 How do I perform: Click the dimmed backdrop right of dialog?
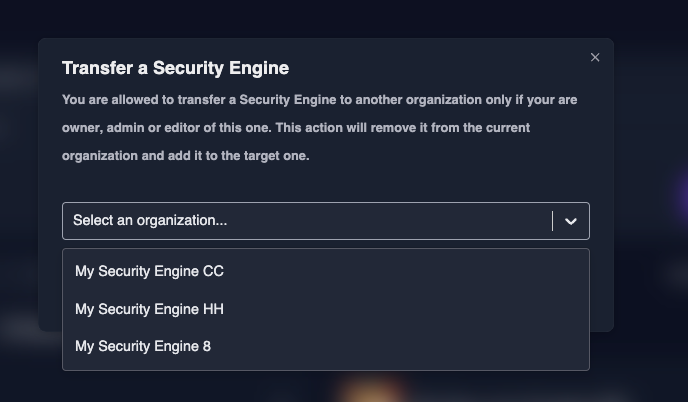coord(650,200)
